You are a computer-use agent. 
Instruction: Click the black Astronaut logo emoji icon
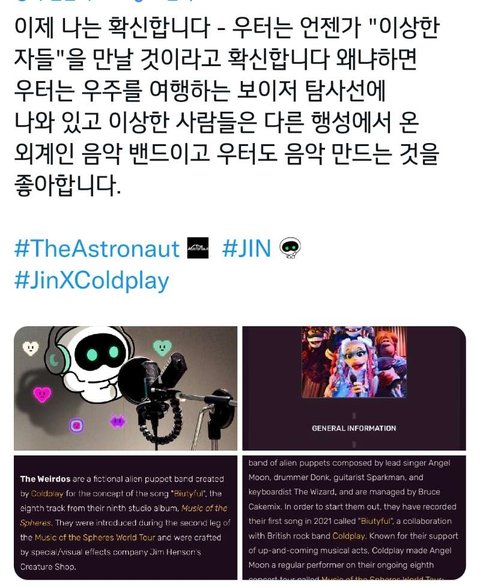tap(198, 248)
